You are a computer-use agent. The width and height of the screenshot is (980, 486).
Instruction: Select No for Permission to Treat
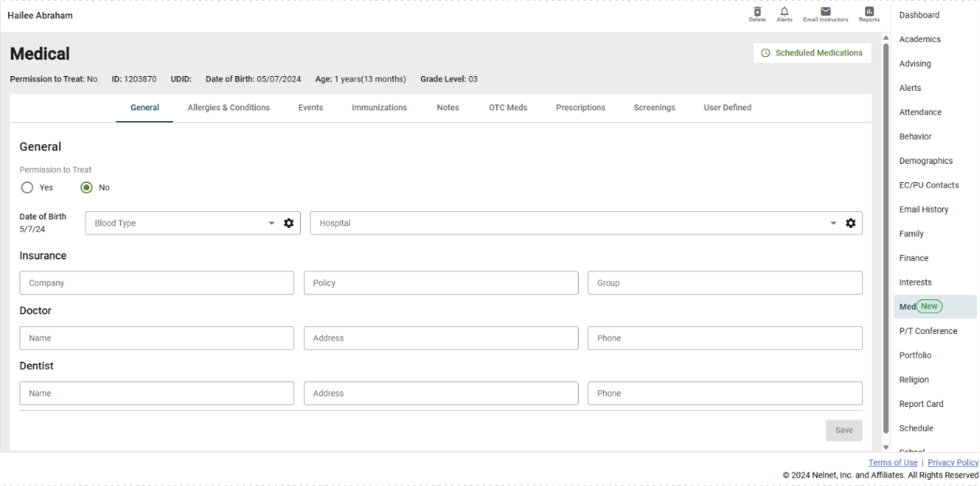click(86, 188)
